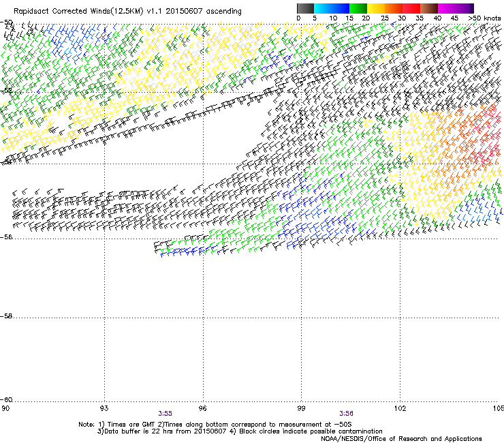Click the brown 35-40 knots legend color
This screenshot has width=504, height=443.
point(429,8)
